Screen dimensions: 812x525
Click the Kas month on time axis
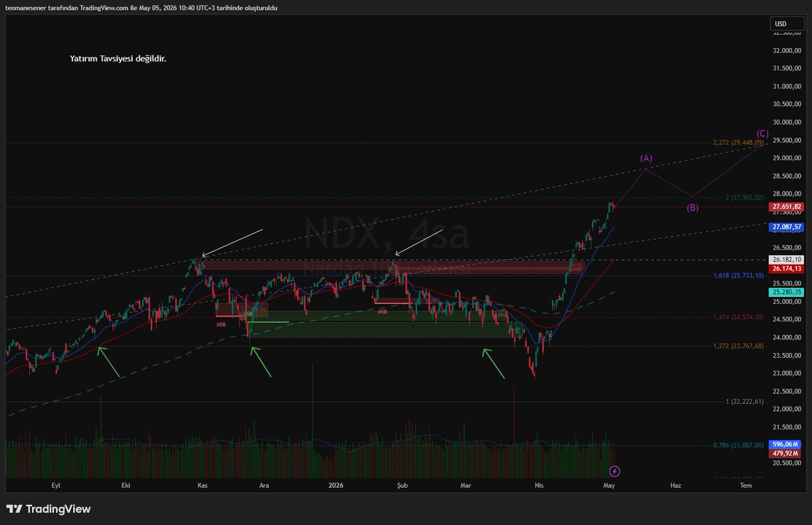point(202,485)
